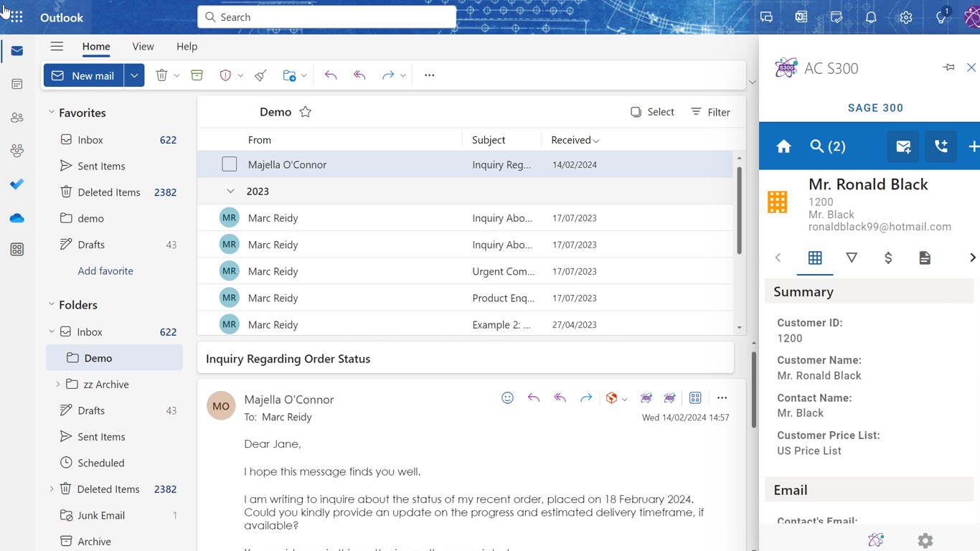The height and width of the screenshot is (551, 980).
Task: Click the Sage 300 add email icon
Action: point(903,146)
